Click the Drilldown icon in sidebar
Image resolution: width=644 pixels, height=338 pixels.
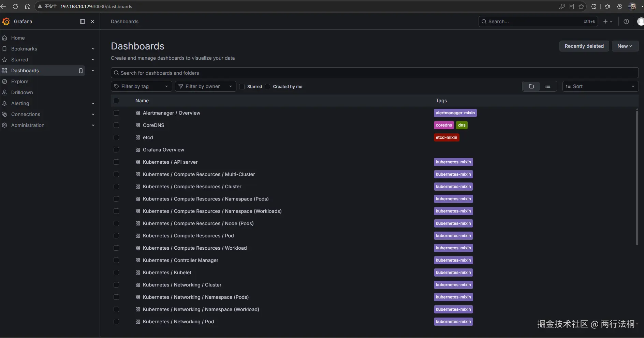(4, 92)
